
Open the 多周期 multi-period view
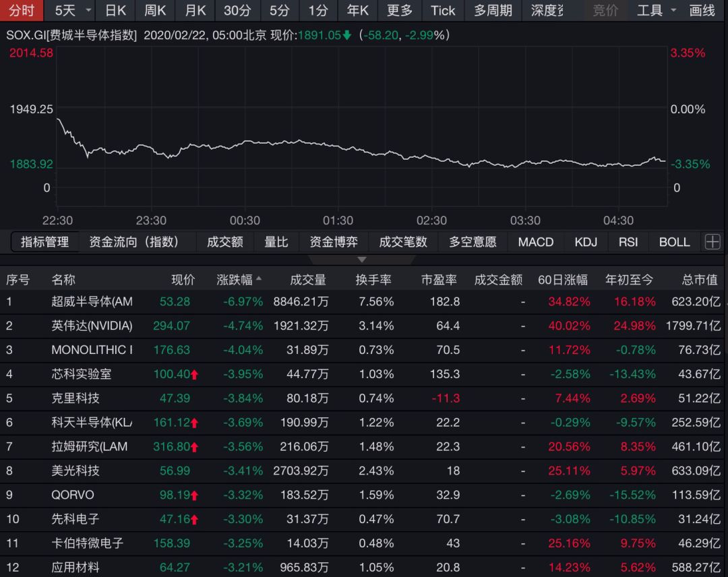tap(493, 10)
